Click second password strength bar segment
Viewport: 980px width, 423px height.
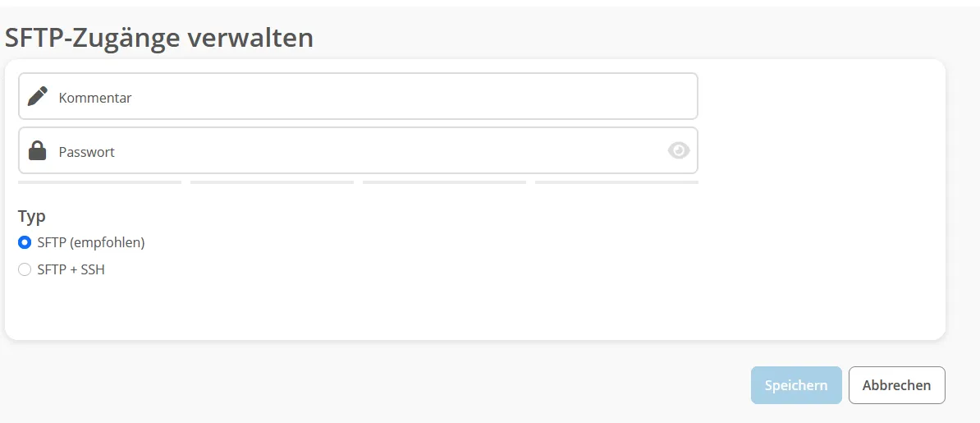tap(272, 182)
